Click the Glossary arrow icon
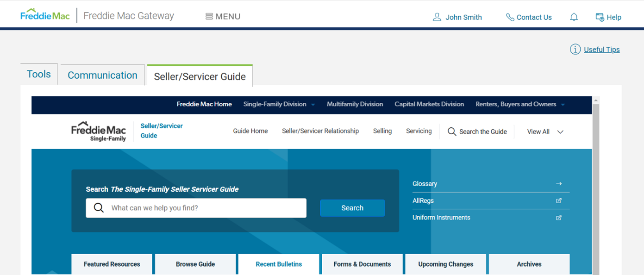This screenshot has width=644, height=275. pyautogui.click(x=559, y=184)
